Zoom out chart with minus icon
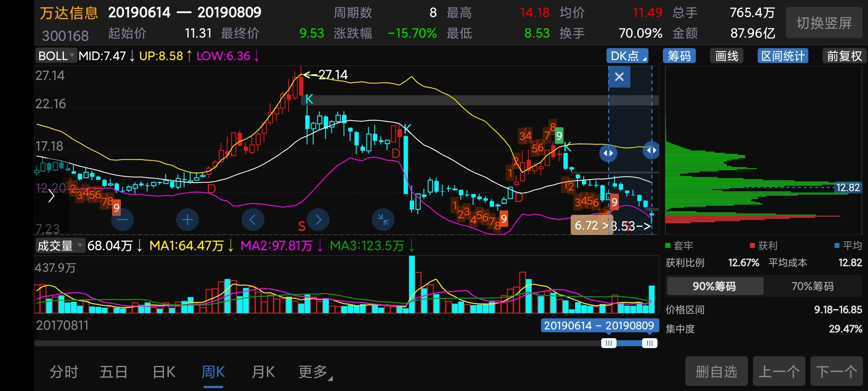Image resolution: width=868 pixels, height=391 pixels. tap(122, 220)
